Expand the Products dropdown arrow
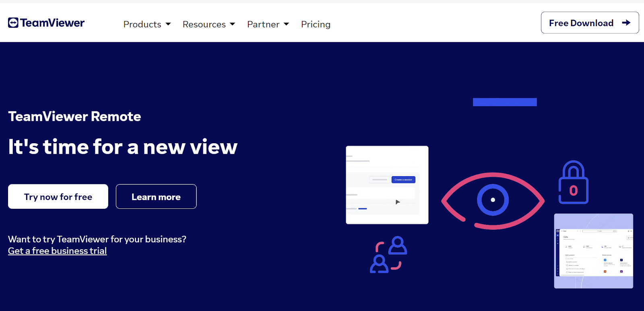The width and height of the screenshot is (644, 311). (168, 24)
